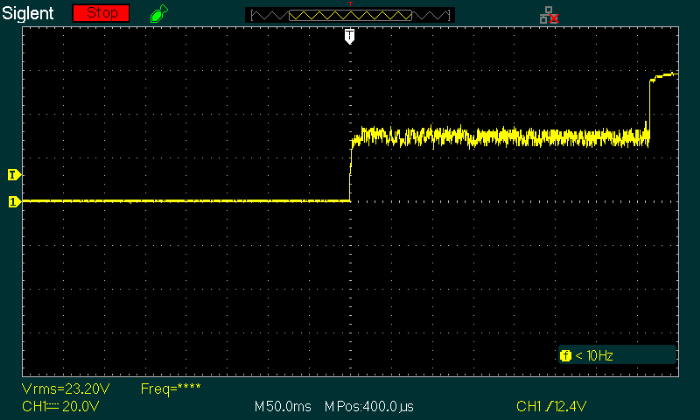Click the network disconnected icon
700x420 pixels.
[549, 15]
